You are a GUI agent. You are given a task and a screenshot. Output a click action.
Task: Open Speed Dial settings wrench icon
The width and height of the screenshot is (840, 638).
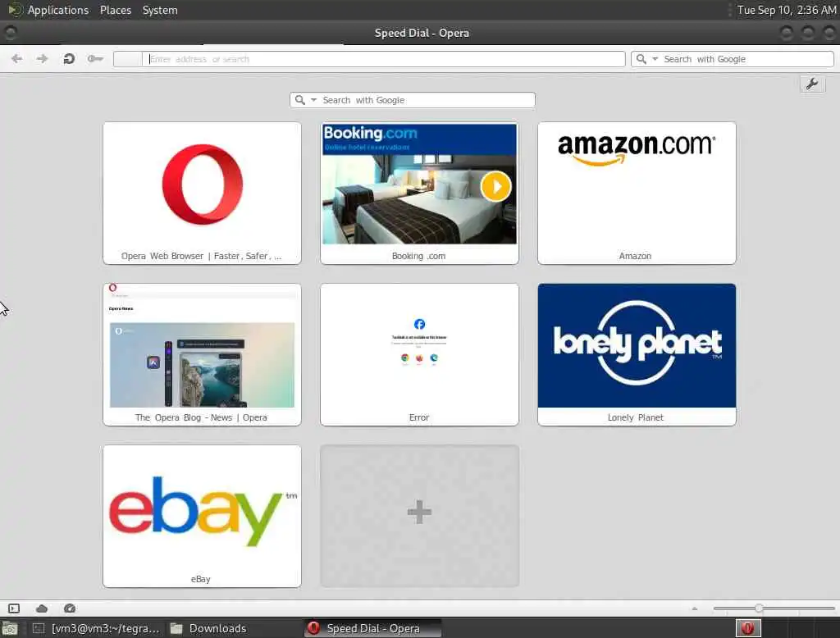pos(812,84)
